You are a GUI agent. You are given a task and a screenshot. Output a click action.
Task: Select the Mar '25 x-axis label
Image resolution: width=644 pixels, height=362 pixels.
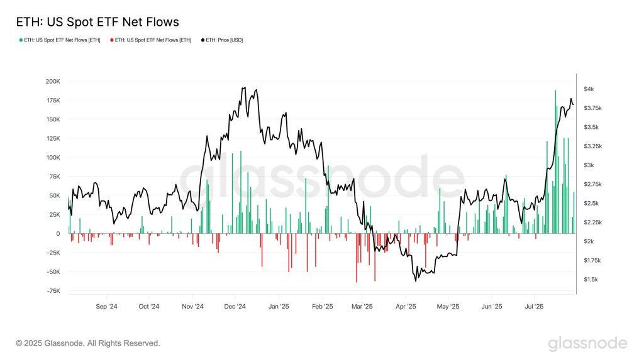pos(362,306)
